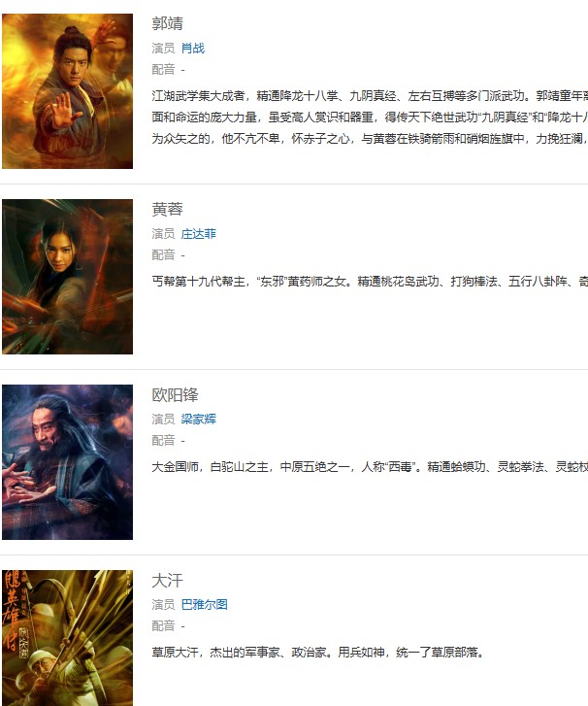This screenshot has width=588, height=706.
Task: Click the 大汗 character poster thumbnail
Action: 68,638
